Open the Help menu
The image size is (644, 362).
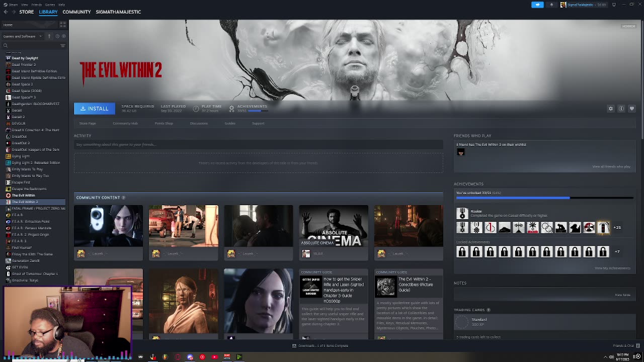coord(61,5)
